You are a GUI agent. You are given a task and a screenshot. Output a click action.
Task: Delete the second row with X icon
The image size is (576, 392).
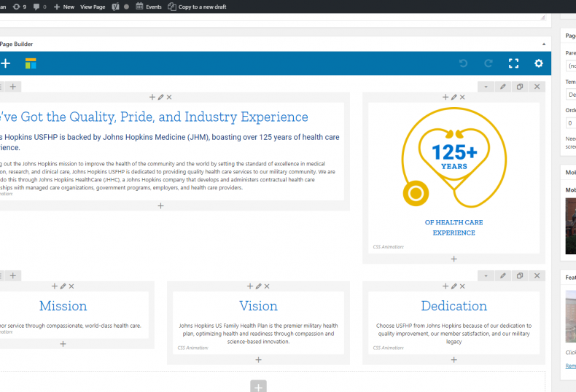point(537,275)
